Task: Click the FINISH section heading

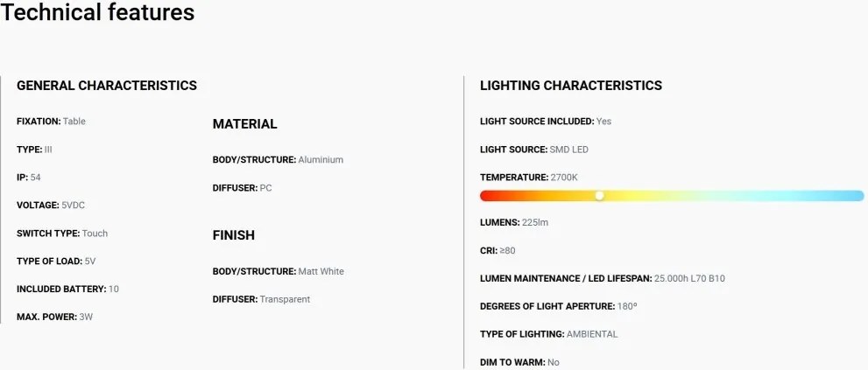Action: [x=234, y=235]
